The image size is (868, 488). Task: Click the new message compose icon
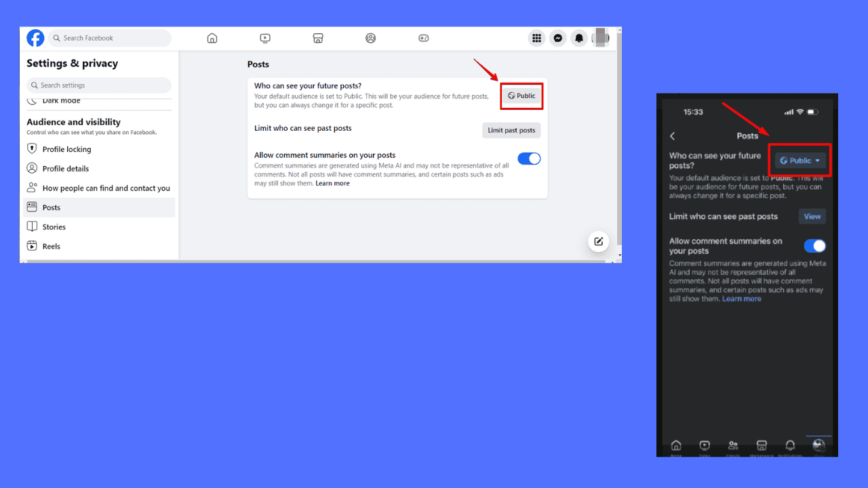coord(598,241)
